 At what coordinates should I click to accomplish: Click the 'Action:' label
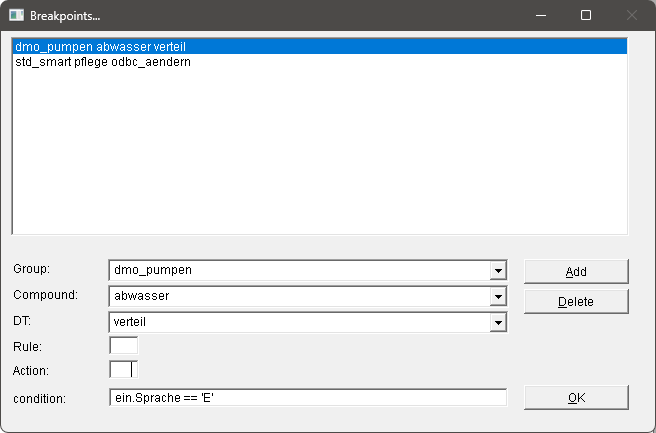[31, 371]
